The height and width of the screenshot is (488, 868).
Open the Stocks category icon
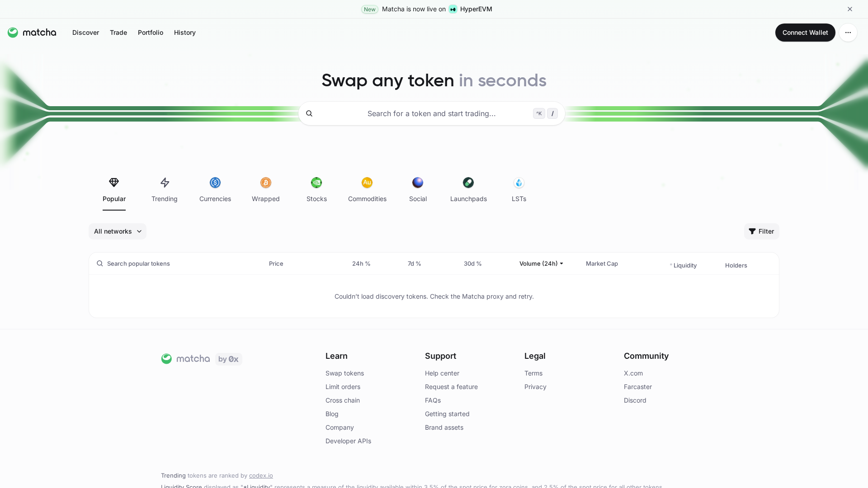click(316, 183)
